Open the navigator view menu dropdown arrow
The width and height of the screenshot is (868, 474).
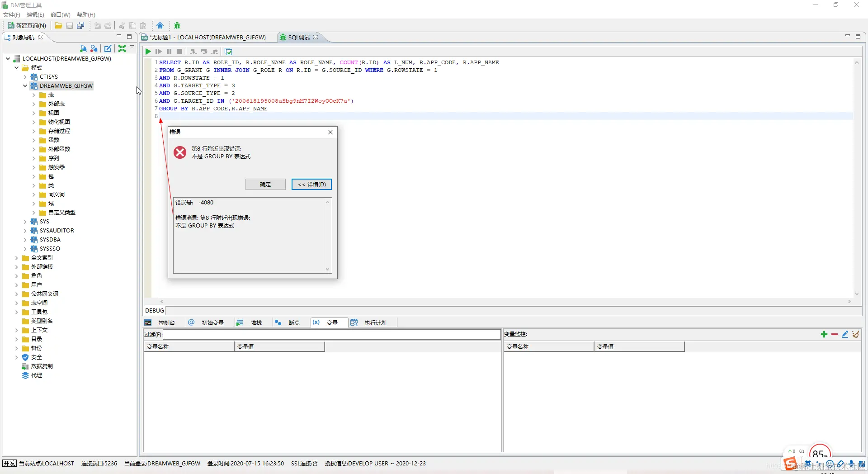132,47
